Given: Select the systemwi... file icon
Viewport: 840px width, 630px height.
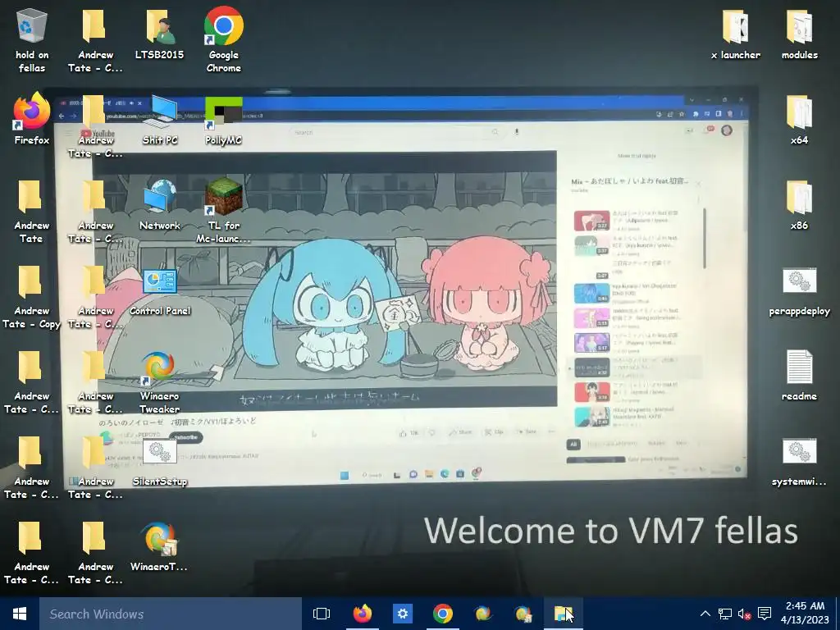Looking at the screenshot, I should 799,462.
